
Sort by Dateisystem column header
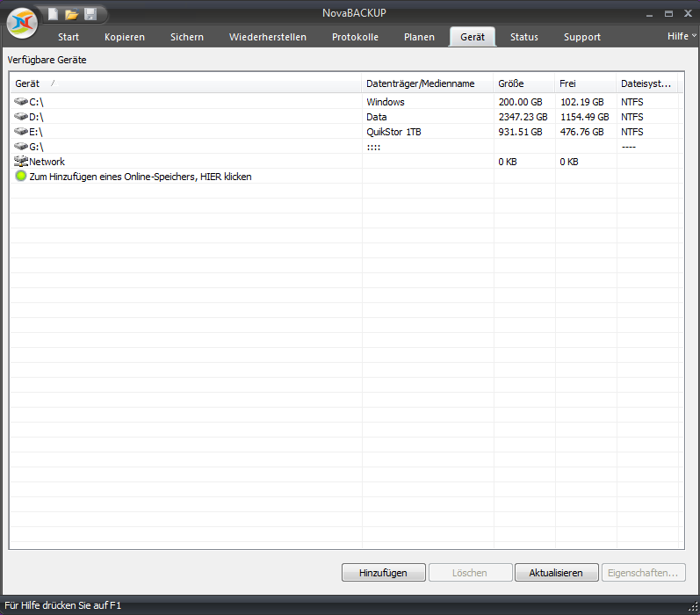[x=646, y=83]
